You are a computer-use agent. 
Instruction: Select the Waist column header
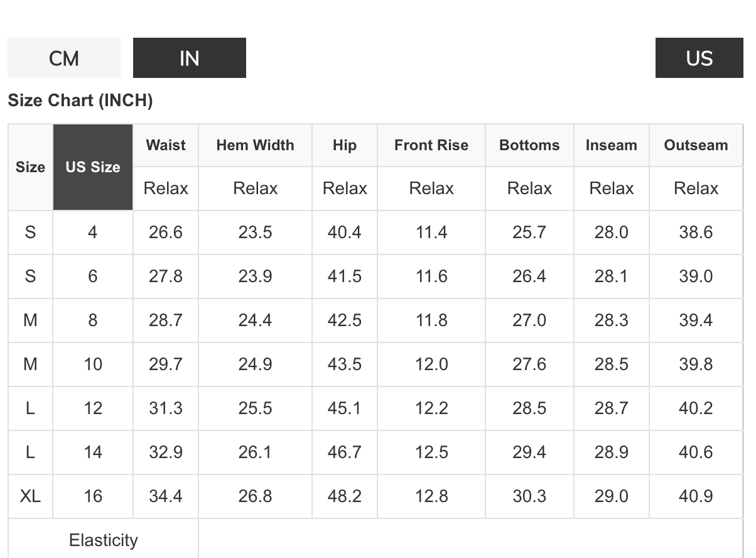coord(166,145)
